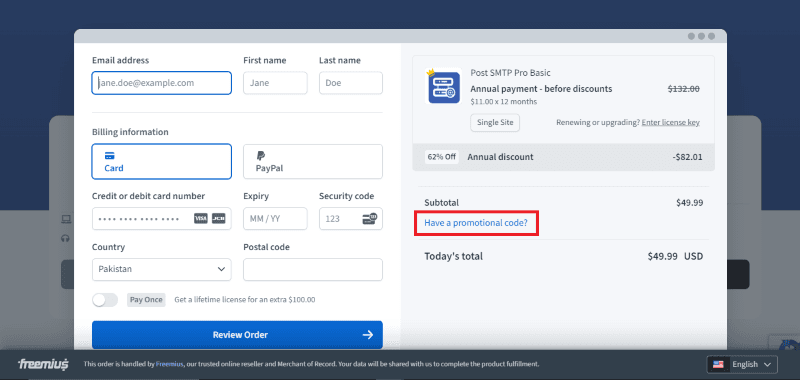The height and width of the screenshot is (380, 800).
Task: Click the Freemius logo in footer
Action: [43, 364]
